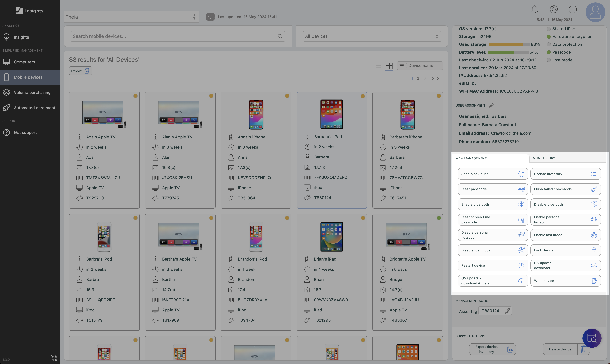The image size is (610, 364).
Task: Click Clear passcode button
Action: (493, 189)
